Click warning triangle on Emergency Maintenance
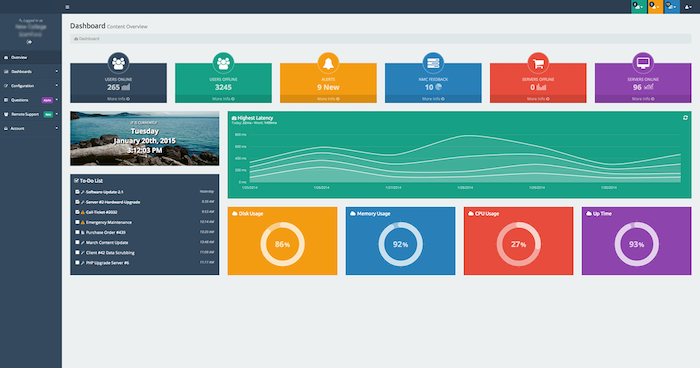The width and height of the screenshot is (700, 368). [x=83, y=222]
